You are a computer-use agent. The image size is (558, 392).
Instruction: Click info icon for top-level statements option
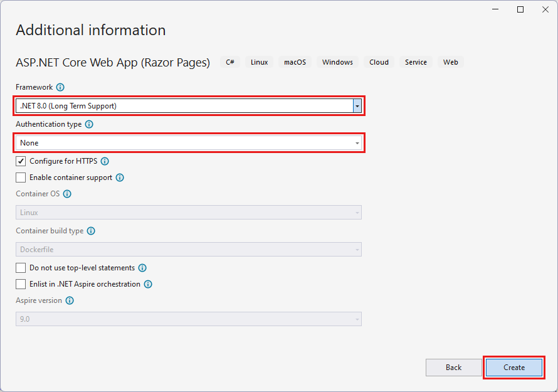[x=142, y=268]
